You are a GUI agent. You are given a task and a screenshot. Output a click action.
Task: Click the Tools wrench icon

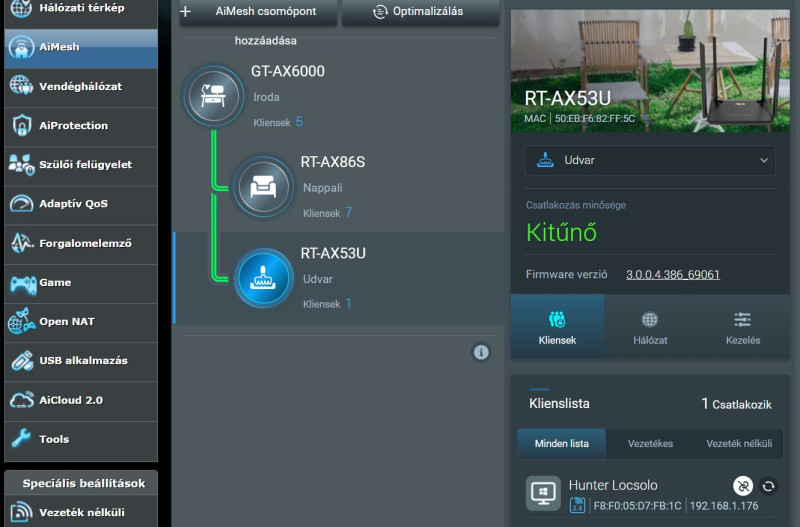[x=21, y=438]
